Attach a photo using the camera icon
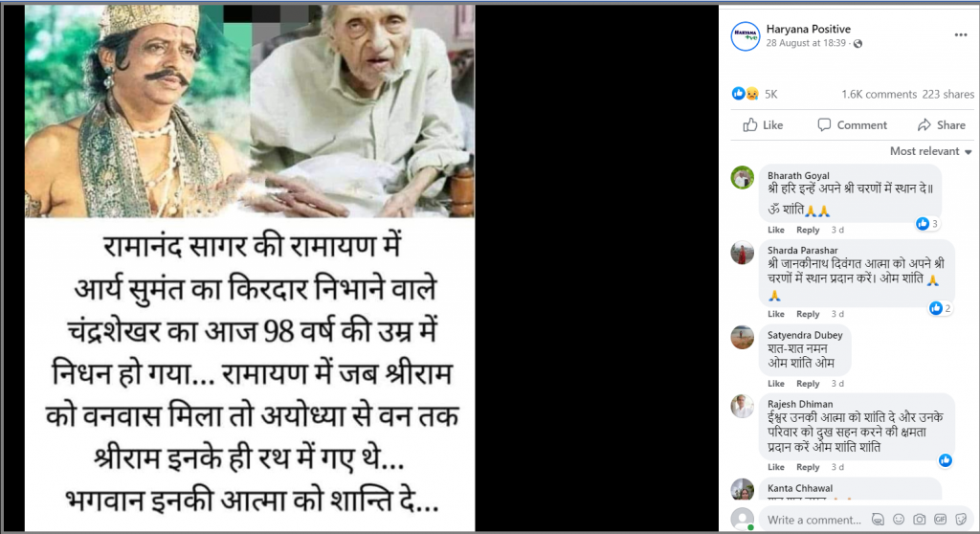 (920, 519)
